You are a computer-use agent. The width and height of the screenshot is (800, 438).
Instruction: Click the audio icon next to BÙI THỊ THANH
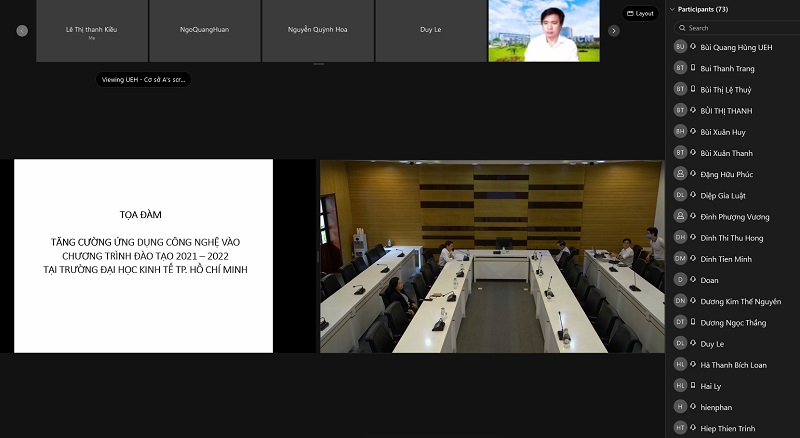pos(693,110)
